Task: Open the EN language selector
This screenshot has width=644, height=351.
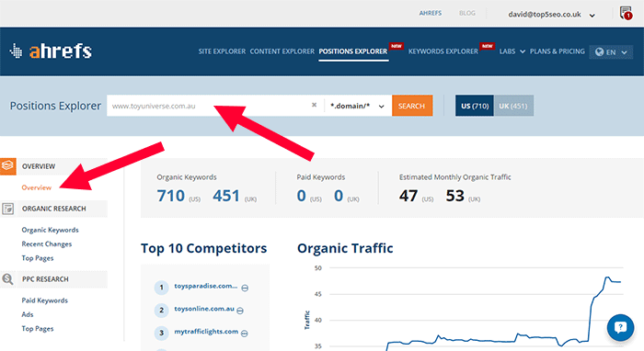Action: [611, 52]
